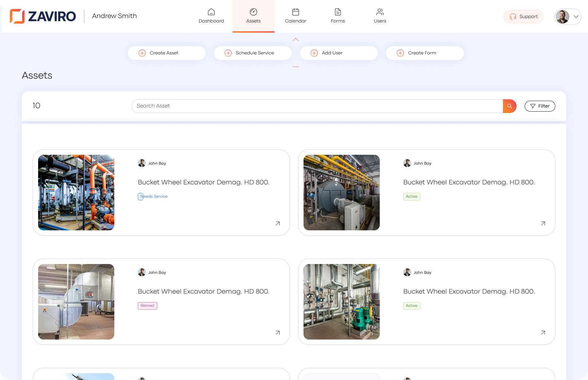Click the Zaviro logo

43,16
